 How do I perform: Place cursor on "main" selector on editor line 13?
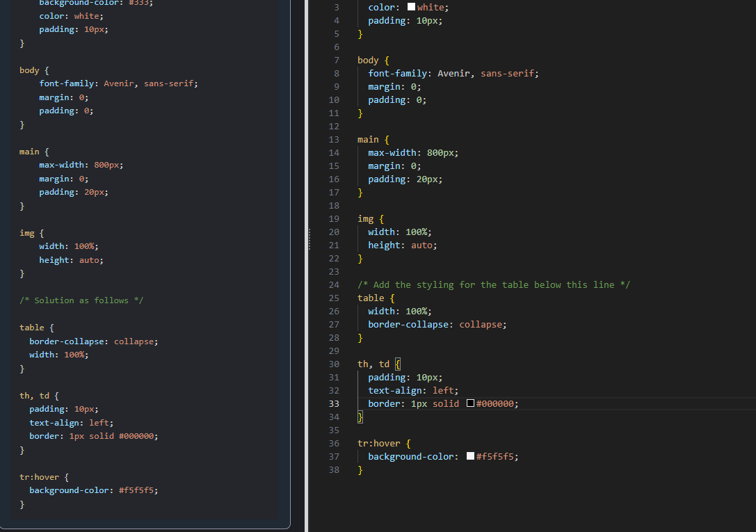point(368,140)
